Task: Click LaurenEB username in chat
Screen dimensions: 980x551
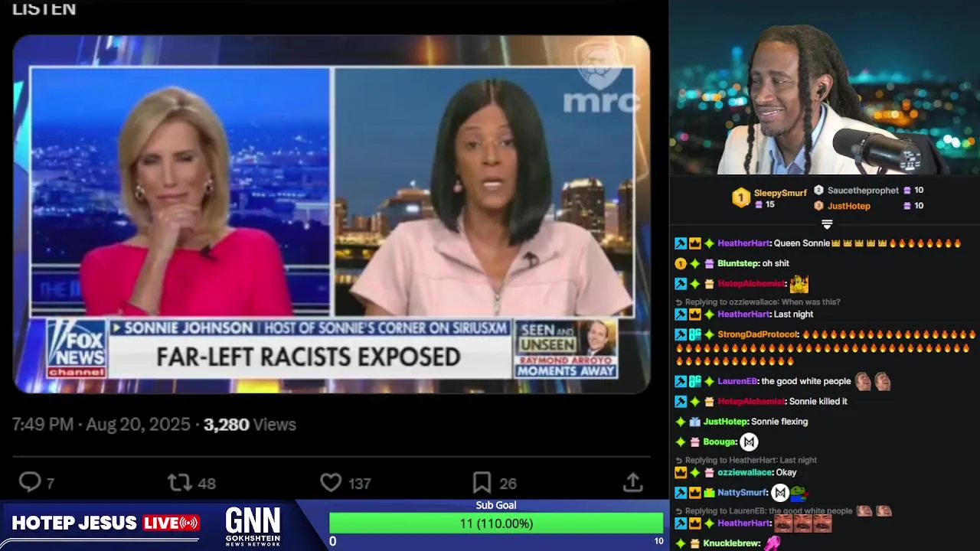Action: [737, 381]
